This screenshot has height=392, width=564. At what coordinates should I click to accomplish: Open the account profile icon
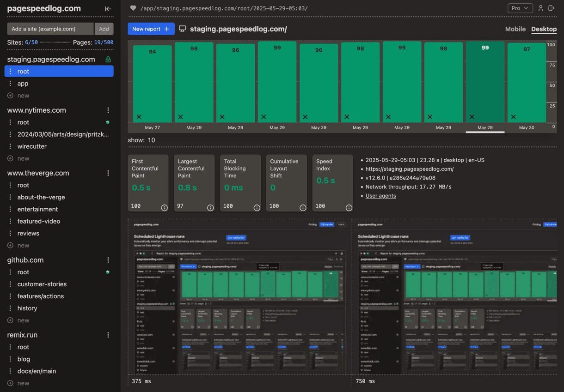(541, 8)
